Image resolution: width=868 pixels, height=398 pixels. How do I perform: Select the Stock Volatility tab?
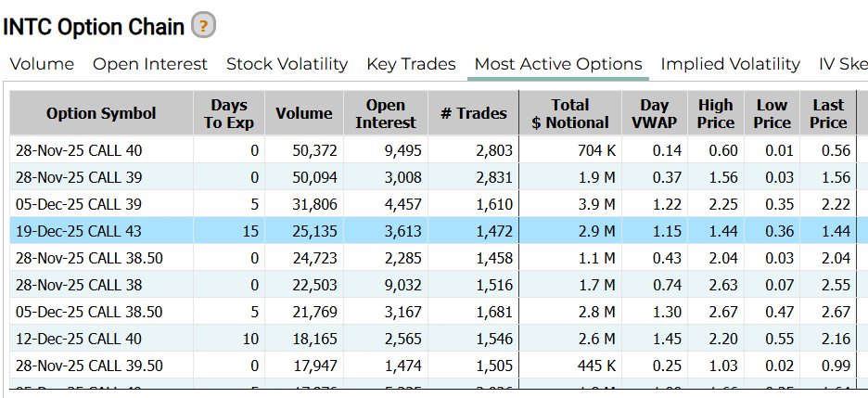[x=287, y=64]
